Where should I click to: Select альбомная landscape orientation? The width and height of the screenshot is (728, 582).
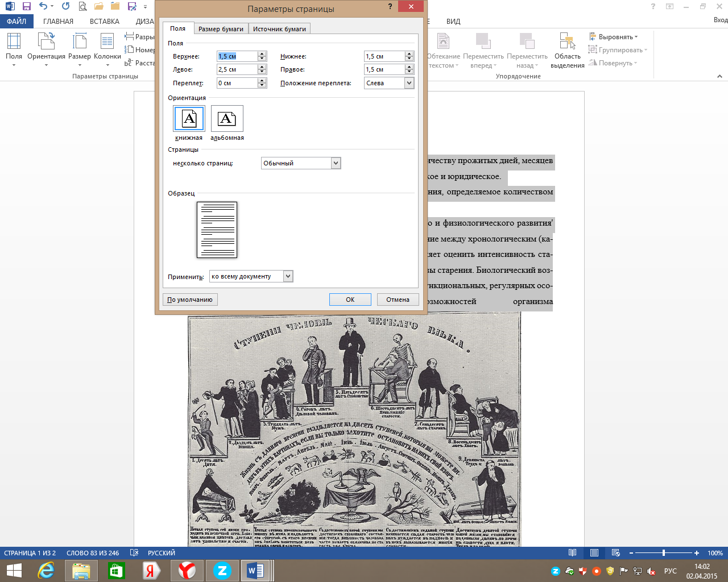click(x=227, y=119)
